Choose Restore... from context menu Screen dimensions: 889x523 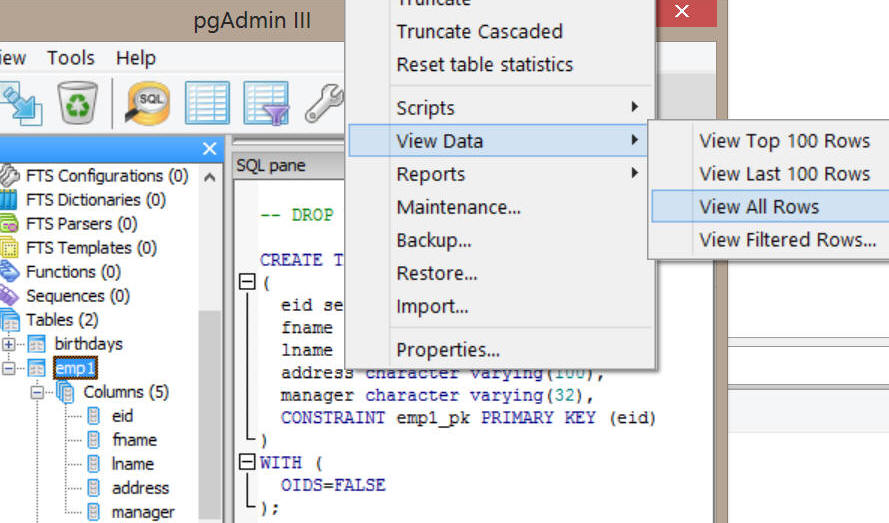tap(499, 273)
